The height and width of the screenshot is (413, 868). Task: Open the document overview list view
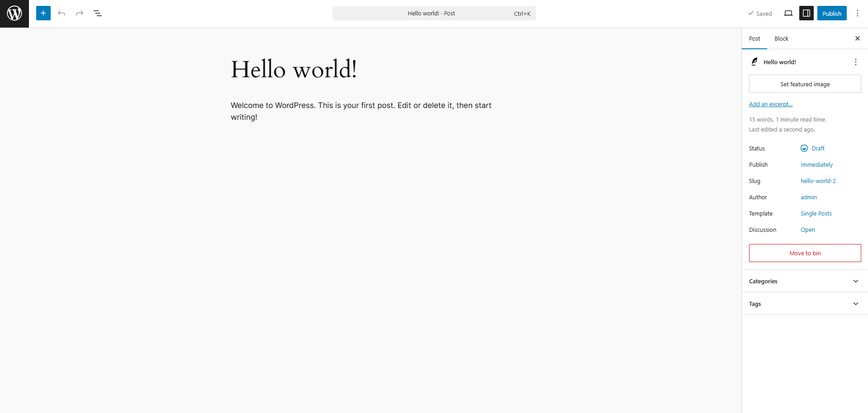pyautogui.click(x=98, y=13)
